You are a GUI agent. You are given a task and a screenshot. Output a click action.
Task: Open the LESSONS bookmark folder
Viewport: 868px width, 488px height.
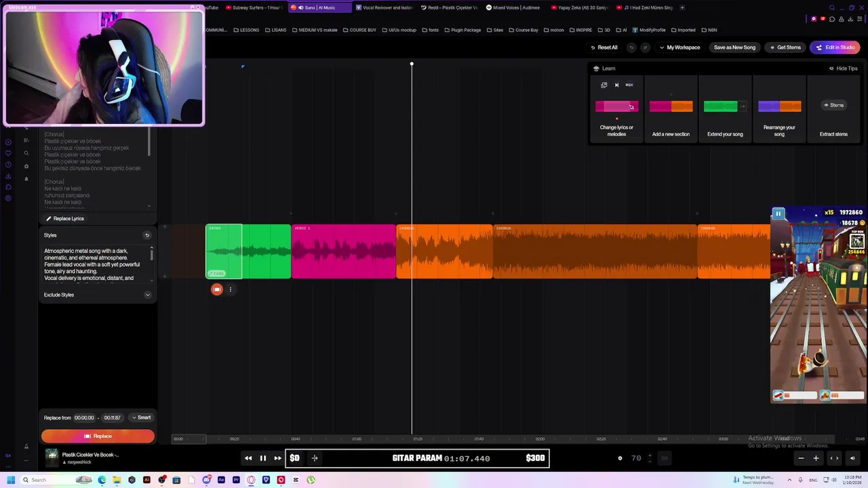click(246, 30)
